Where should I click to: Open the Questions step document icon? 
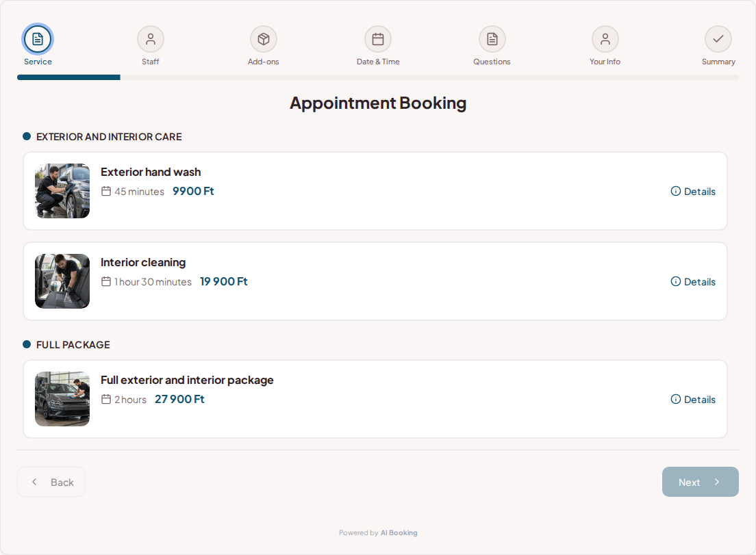point(492,39)
